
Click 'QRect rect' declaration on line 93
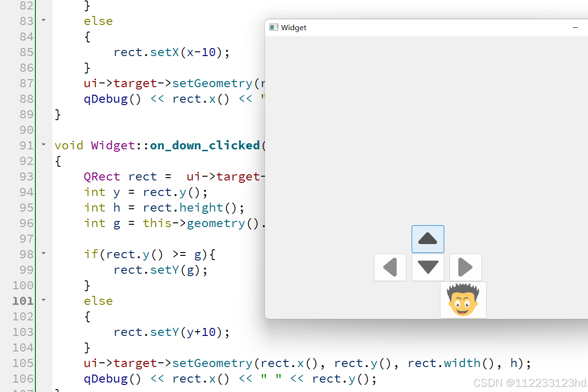[x=120, y=176]
